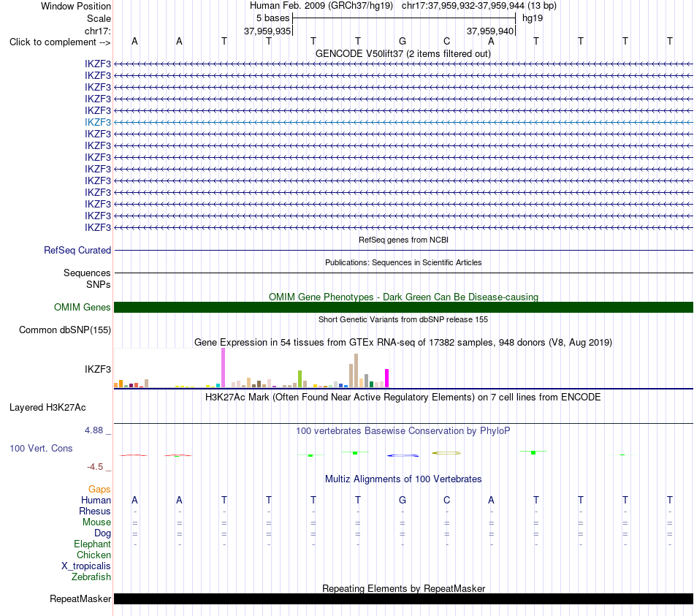
Task: Click the black RepeatMasker bar
Action: click(403, 598)
